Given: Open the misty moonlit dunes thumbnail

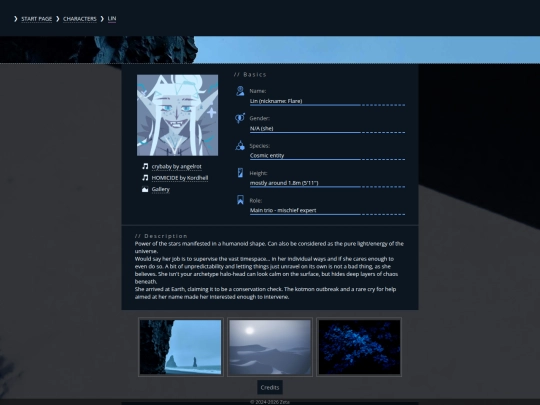Looking at the screenshot, I should 270,347.
